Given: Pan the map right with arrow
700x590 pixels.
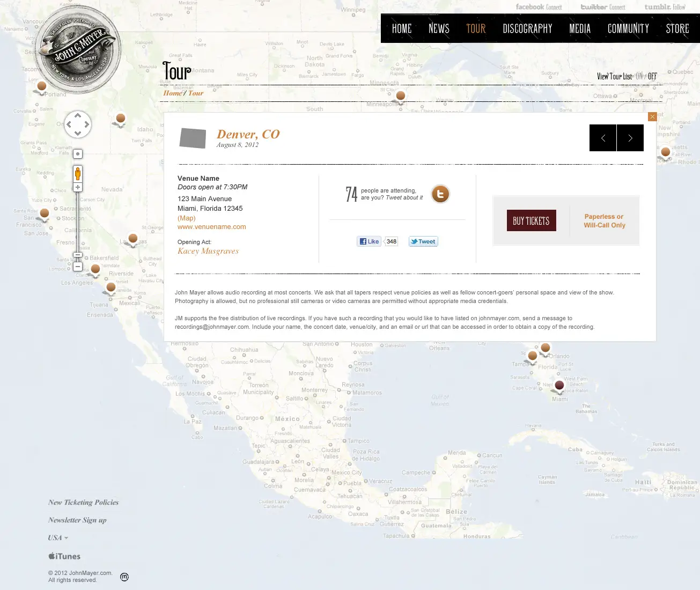Looking at the screenshot, I should click(87, 124).
